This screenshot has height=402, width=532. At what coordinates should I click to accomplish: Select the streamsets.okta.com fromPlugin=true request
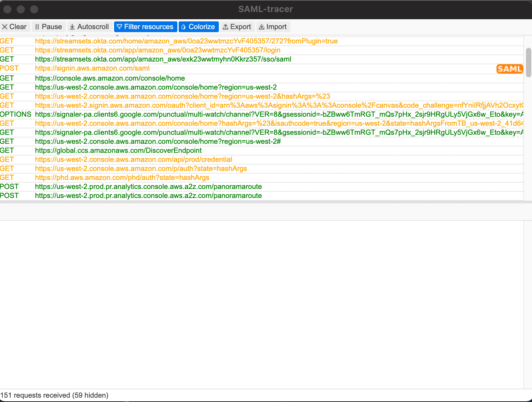[x=262, y=41]
